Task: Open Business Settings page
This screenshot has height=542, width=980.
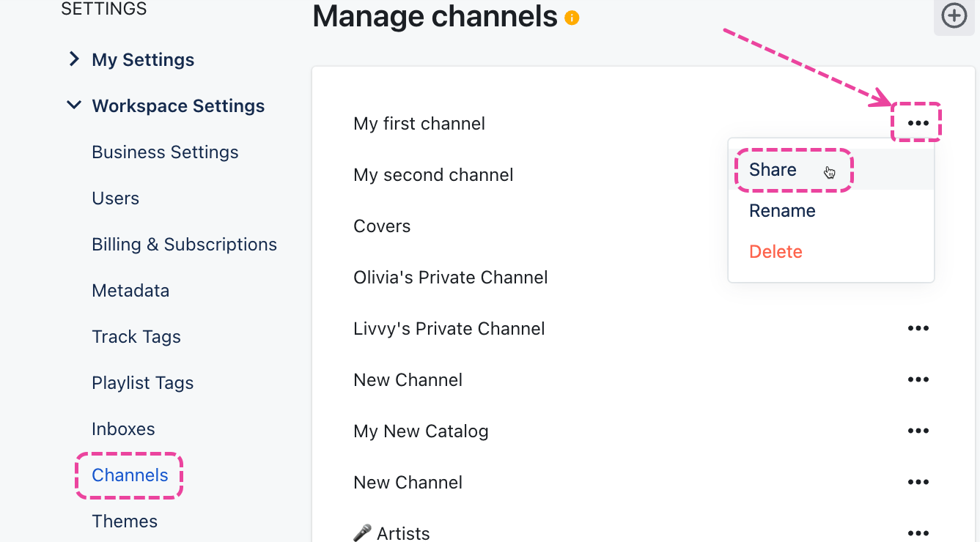Action: [x=165, y=152]
